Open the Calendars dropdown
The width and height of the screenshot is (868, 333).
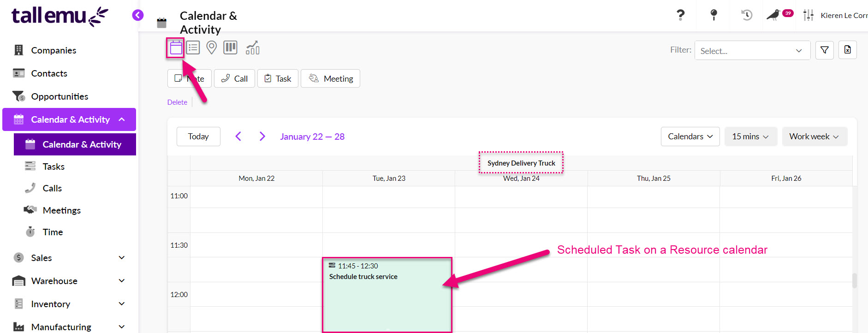coord(690,137)
